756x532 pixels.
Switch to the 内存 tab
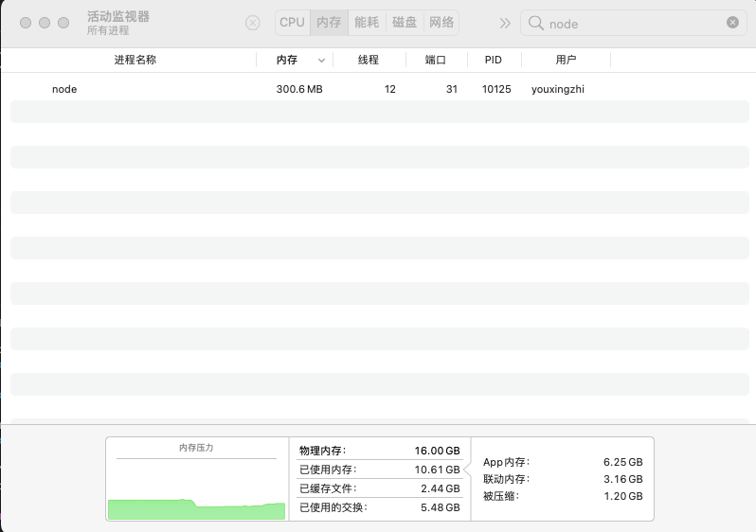coord(330,22)
